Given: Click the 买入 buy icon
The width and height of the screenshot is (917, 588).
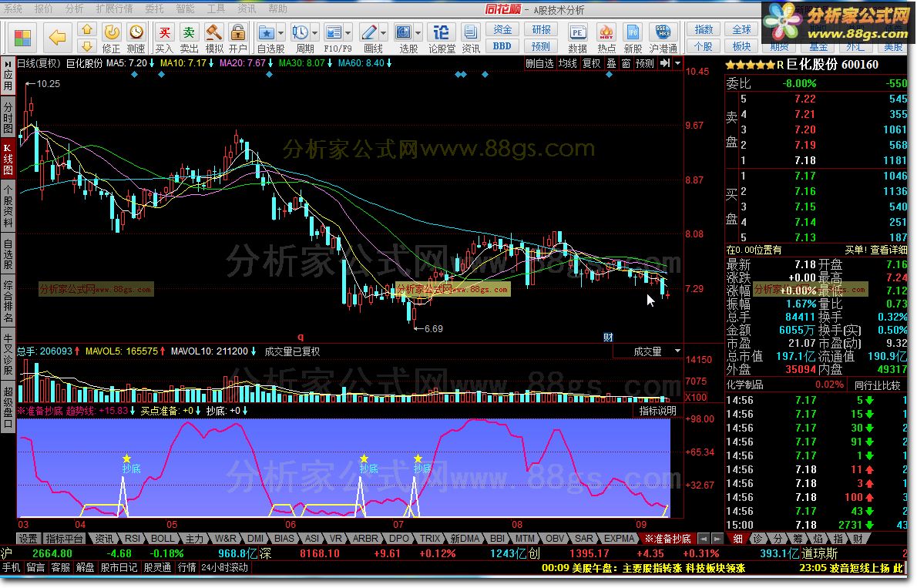Looking at the screenshot, I should [164, 39].
